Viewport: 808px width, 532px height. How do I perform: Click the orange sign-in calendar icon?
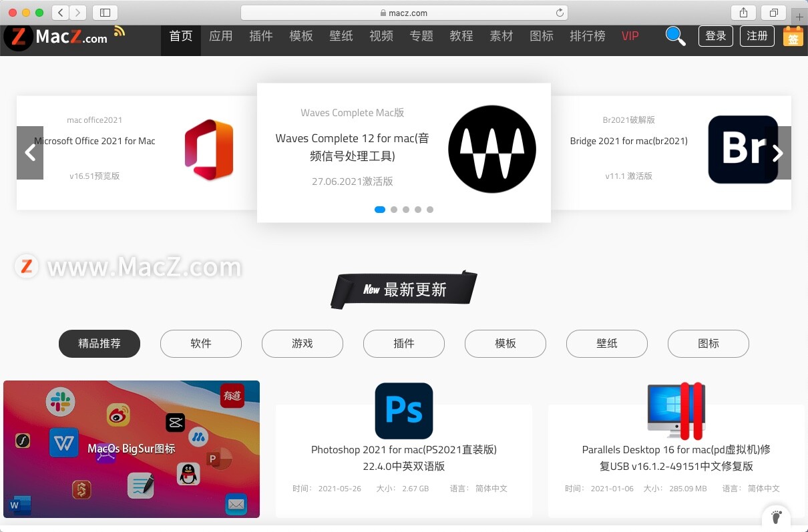tap(793, 36)
